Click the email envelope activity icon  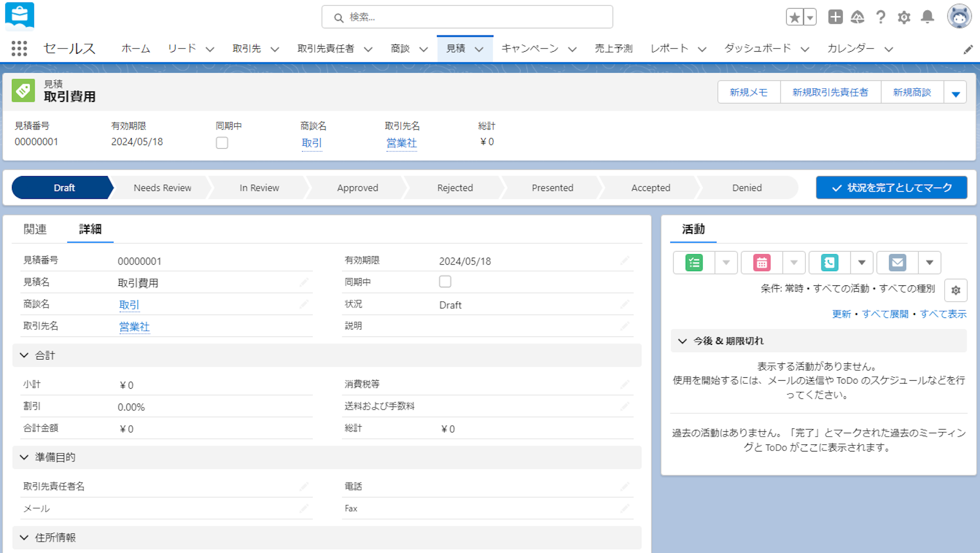click(x=897, y=262)
